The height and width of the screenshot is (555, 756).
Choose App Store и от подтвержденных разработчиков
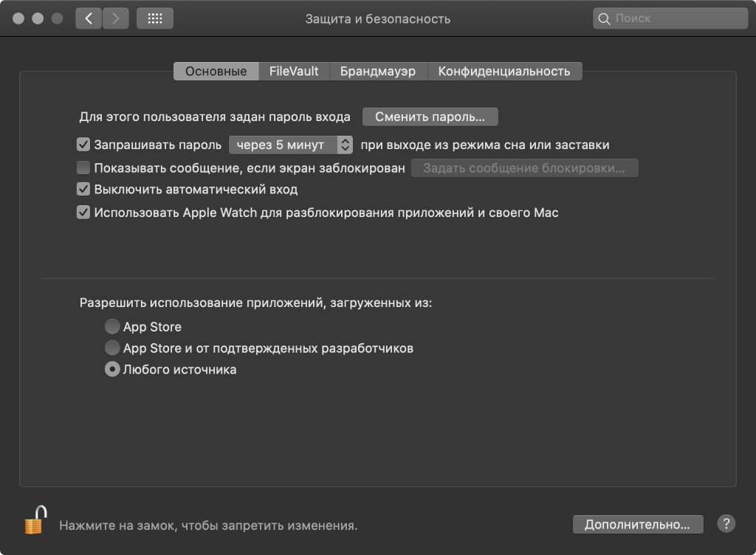coord(112,348)
